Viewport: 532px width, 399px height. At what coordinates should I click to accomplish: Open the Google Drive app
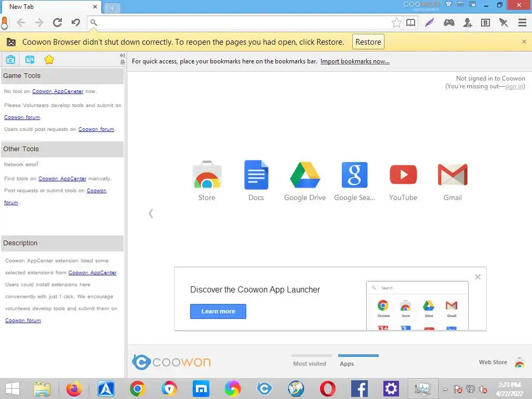304,181
